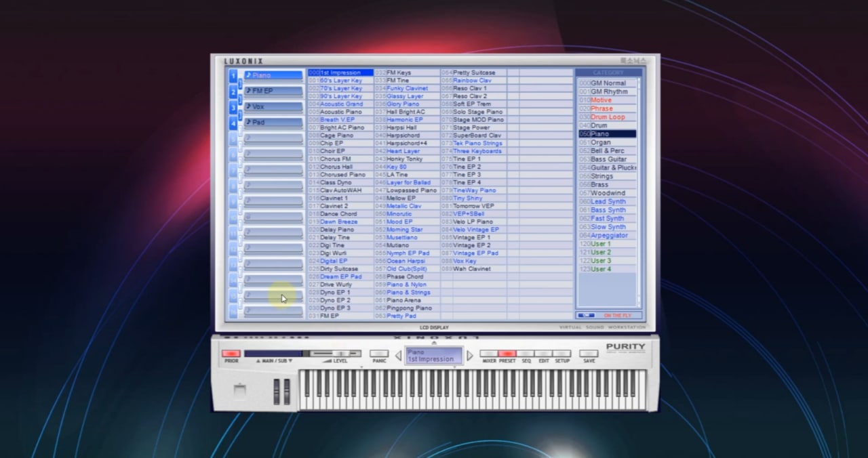Image resolution: width=868 pixels, height=458 pixels.
Task: Go to next preset with right arrow
Action: [469, 356]
